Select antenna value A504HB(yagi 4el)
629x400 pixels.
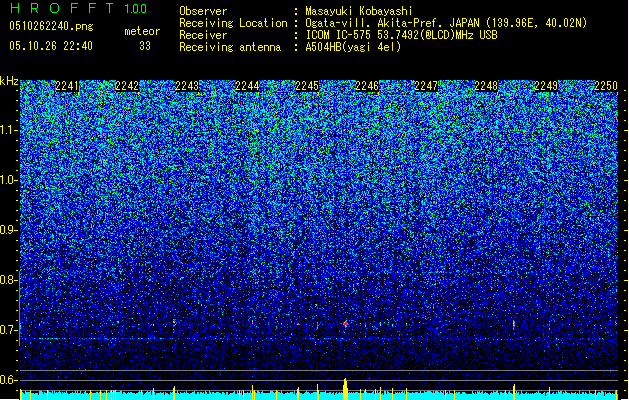click(353, 47)
